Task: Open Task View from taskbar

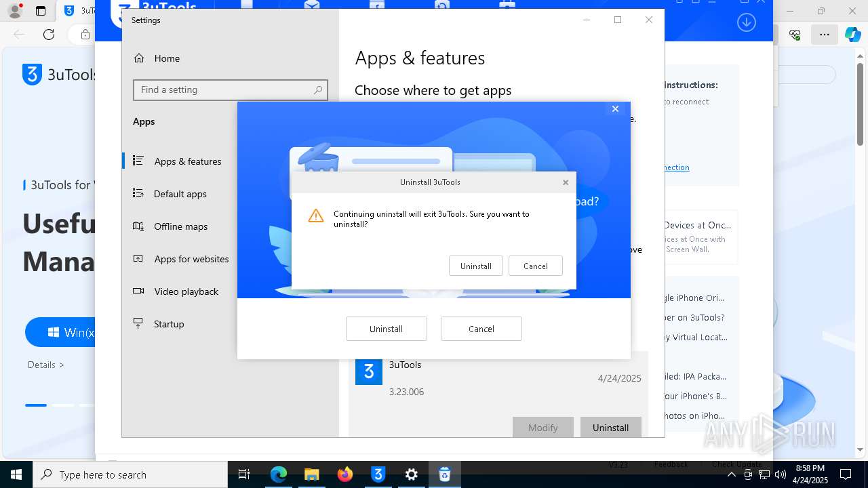Action: (x=244, y=474)
